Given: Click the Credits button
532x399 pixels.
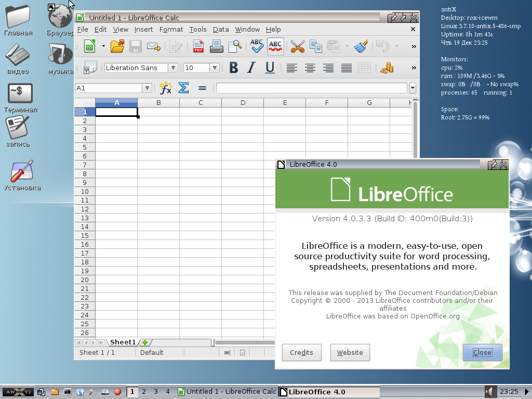Looking at the screenshot, I should coord(302,353).
